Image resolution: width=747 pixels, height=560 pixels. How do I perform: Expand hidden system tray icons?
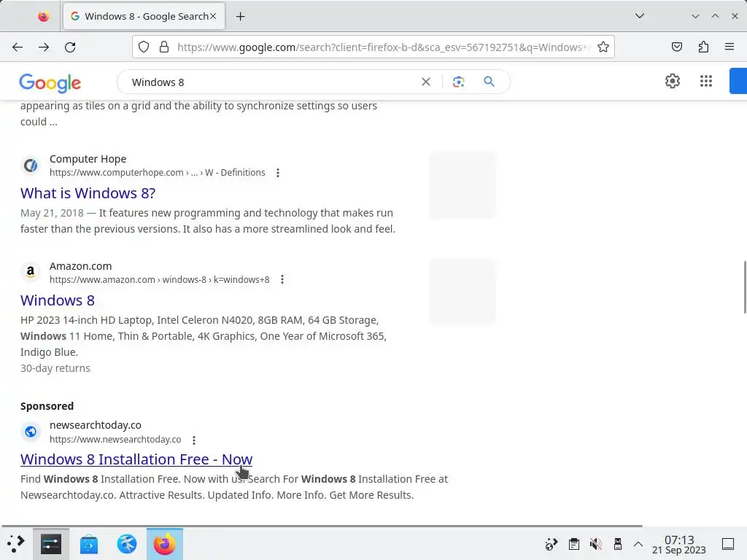[638, 544]
